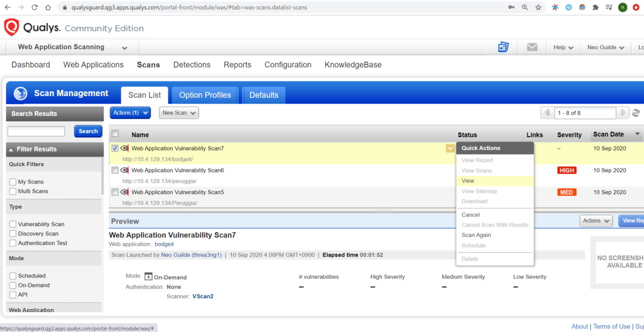Click the MED severity badge for Scan5

567,192
